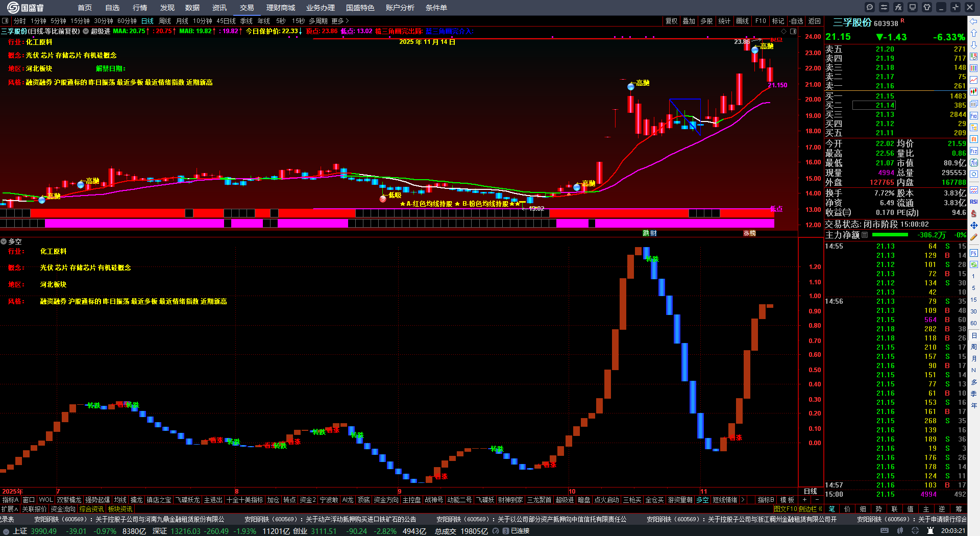Click the chess rook icon in status bar
980x536 pixels.
pyautogui.click(x=929, y=531)
